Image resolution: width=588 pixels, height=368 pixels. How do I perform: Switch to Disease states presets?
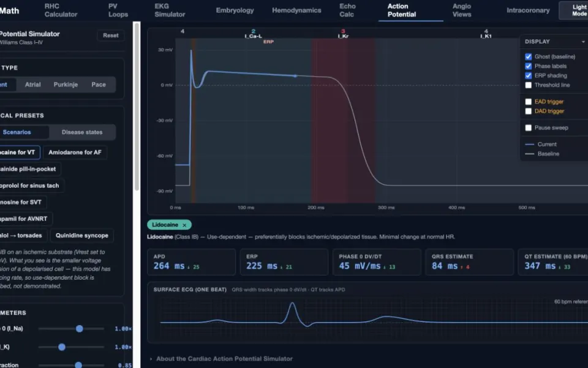82,132
